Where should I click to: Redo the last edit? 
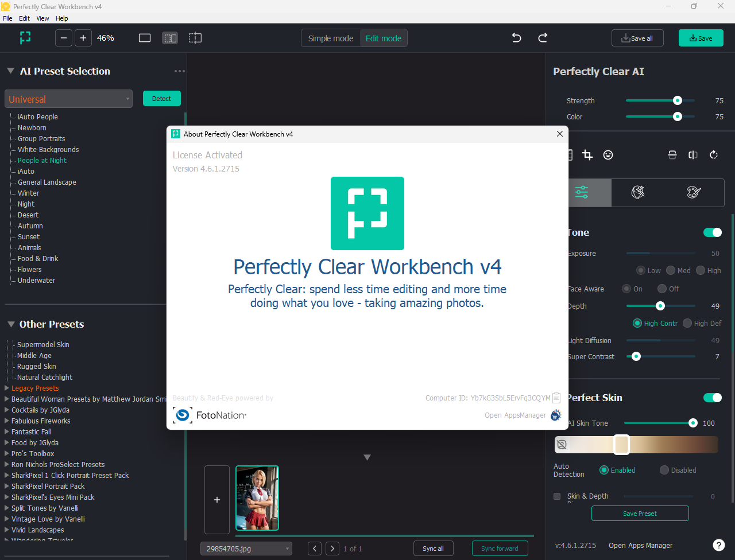click(x=543, y=38)
